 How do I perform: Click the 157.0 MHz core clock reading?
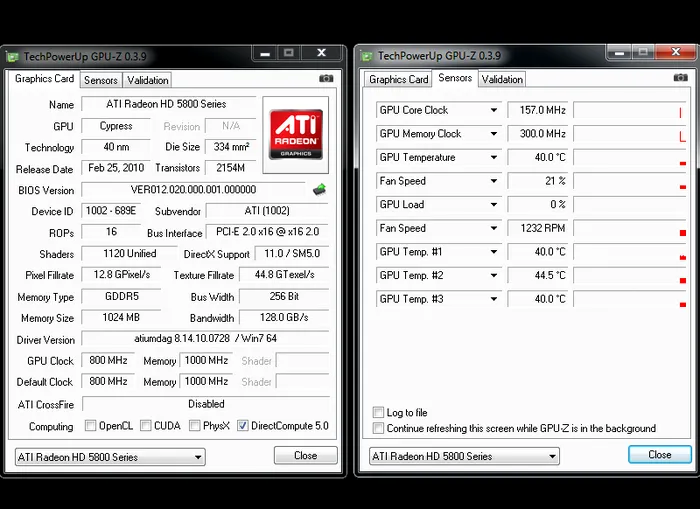pos(538,110)
